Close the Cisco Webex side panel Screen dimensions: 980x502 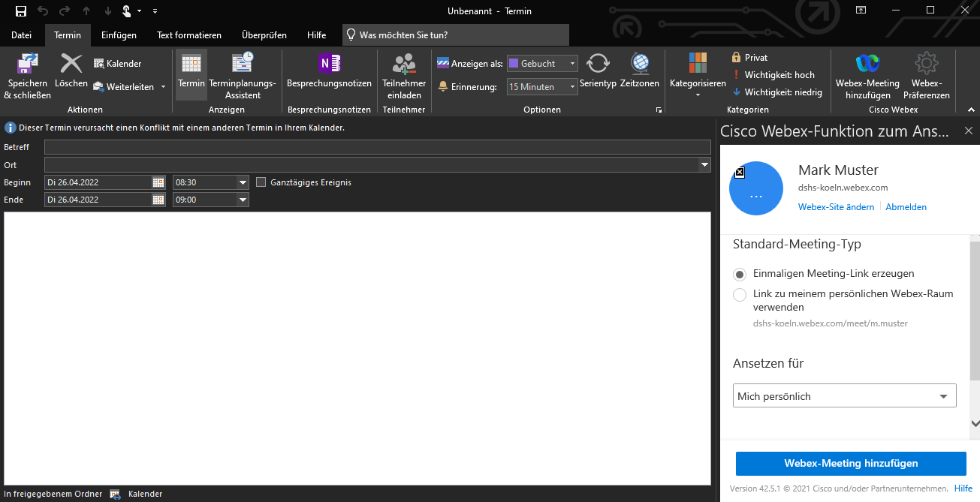[969, 131]
